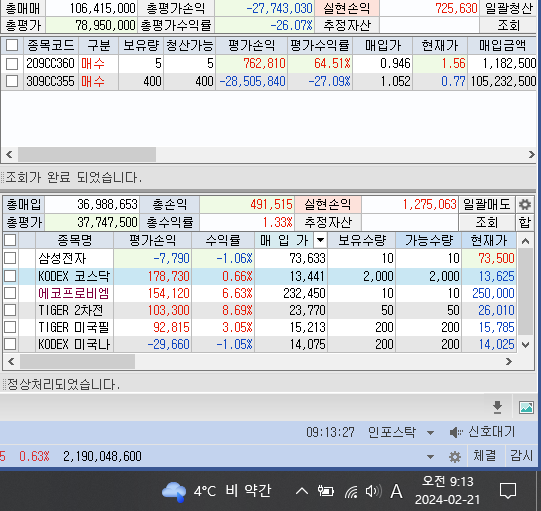541x511 pixels.
Task: Show hidden system tray icons
Action: (x=302, y=491)
